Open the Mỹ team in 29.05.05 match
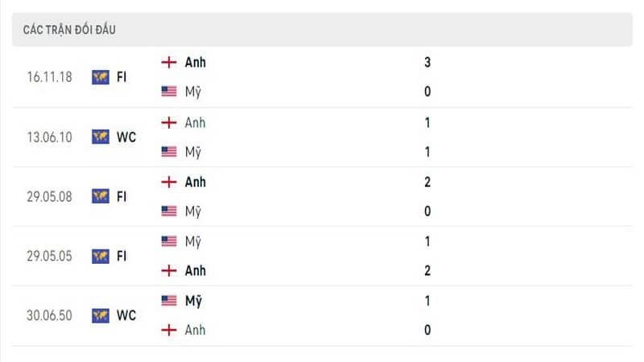 pos(193,242)
